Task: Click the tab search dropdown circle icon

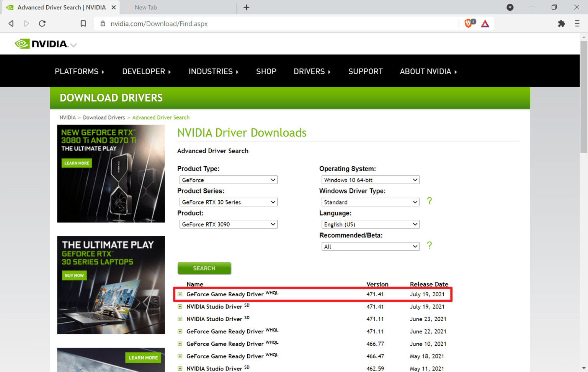Action: point(510,7)
